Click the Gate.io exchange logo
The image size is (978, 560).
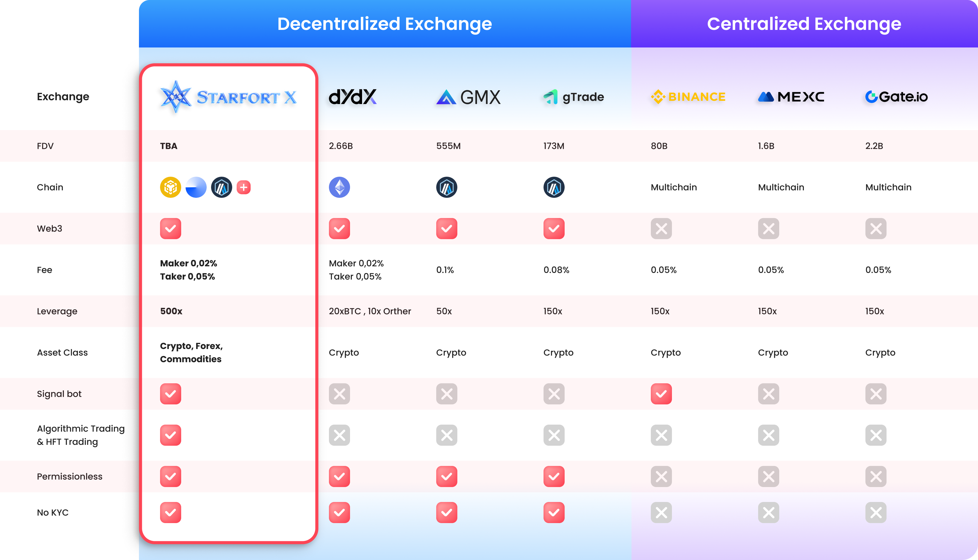tap(896, 96)
